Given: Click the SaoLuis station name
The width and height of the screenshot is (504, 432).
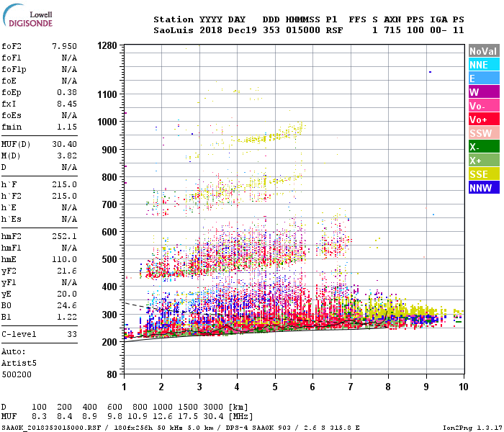Looking at the screenshot, I should tap(174, 30).
